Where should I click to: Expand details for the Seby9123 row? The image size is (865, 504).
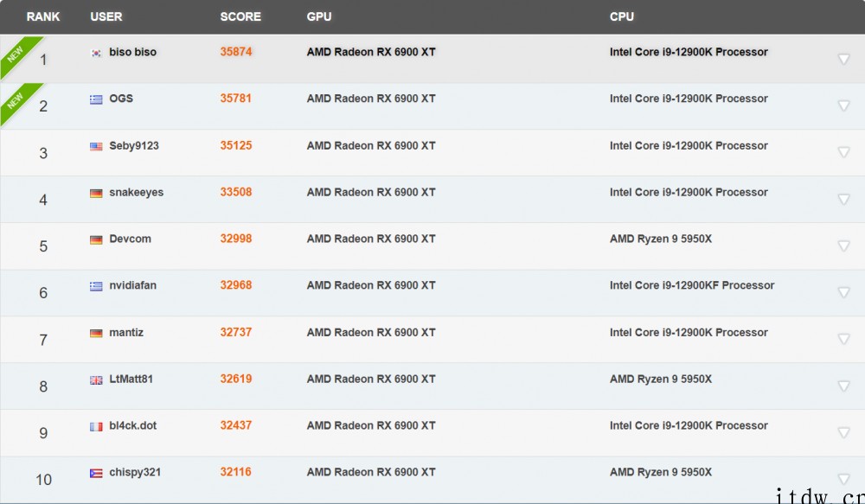point(843,152)
